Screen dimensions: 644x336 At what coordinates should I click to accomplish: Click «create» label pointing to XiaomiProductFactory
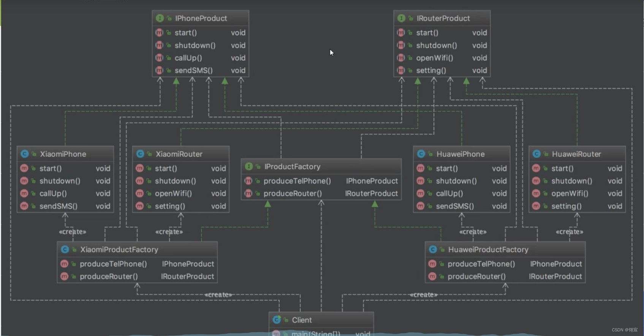218,295
